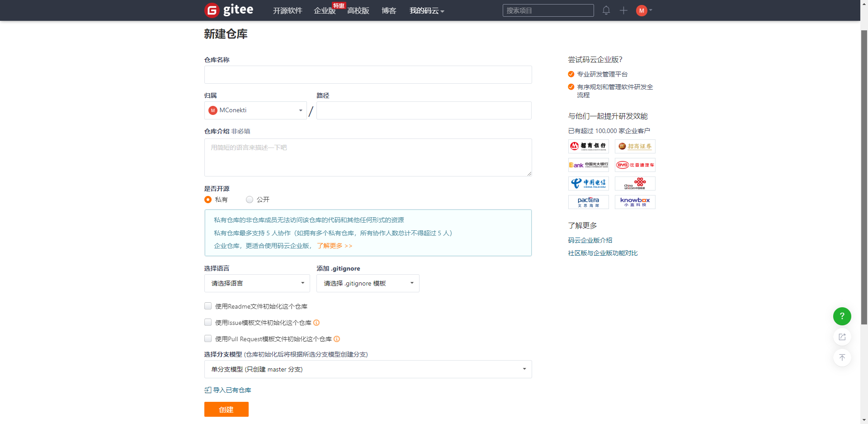Click the info icon beside Issue template option
The height and width of the screenshot is (424, 868).
[316, 323]
